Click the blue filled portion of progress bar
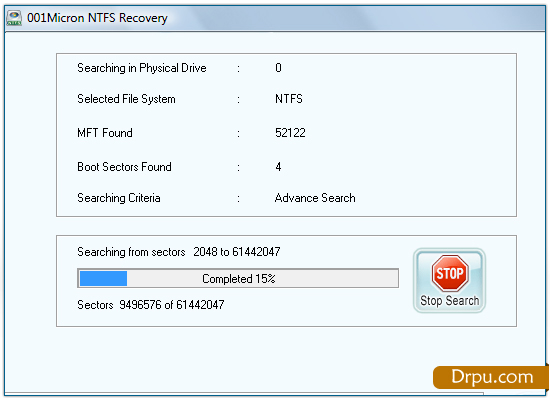This screenshot has width=550, height=400. (x=103, y=279)
